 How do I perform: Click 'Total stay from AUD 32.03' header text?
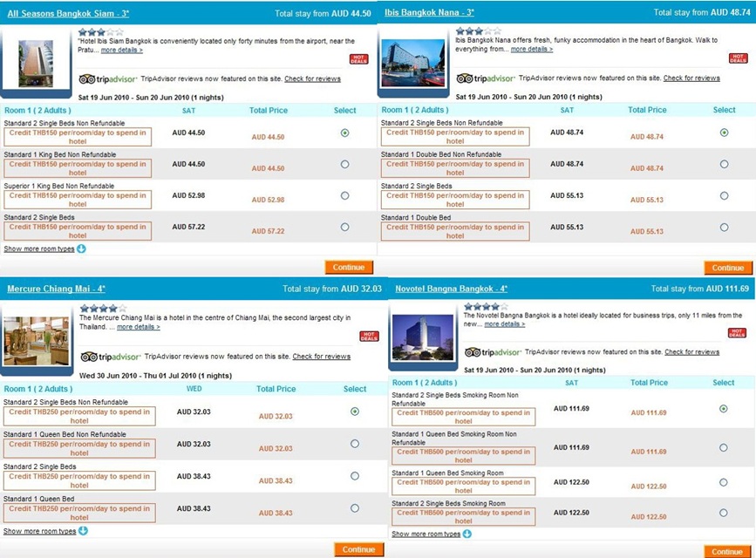coord(332,289)
